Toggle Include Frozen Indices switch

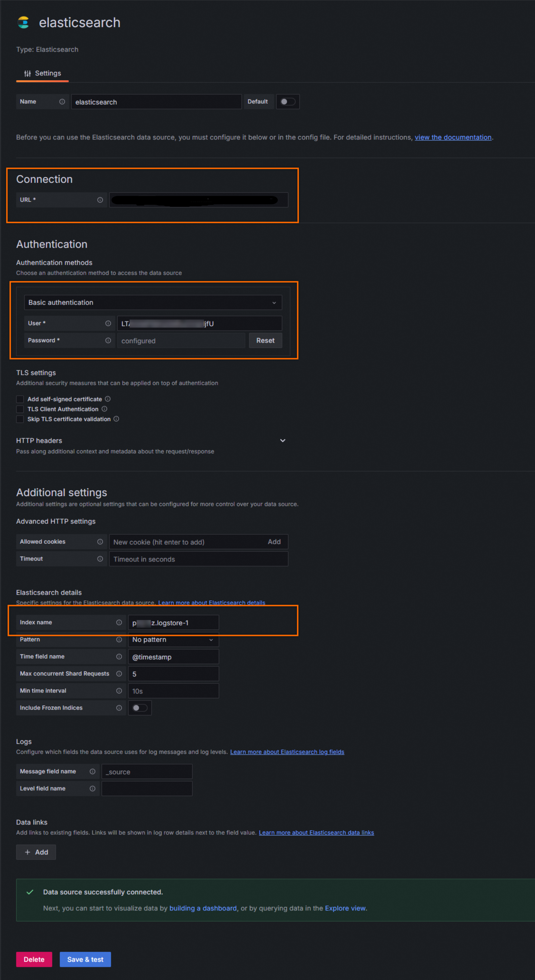click(x=140, y=708)
